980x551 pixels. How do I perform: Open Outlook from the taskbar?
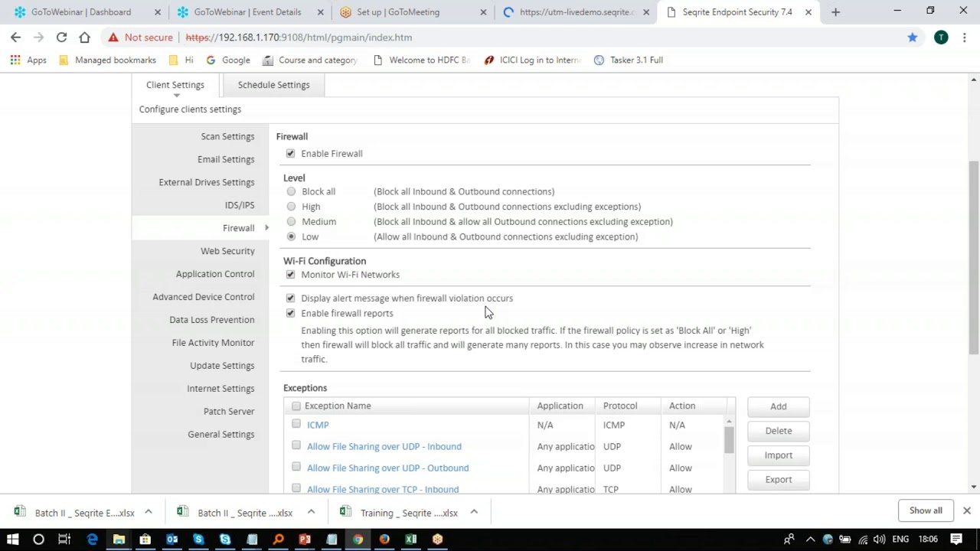pyautogui.click(x=172, y=540)
